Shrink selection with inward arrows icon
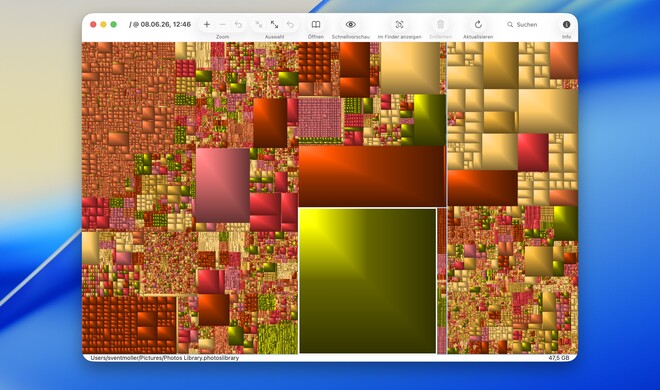 [258, 25]
